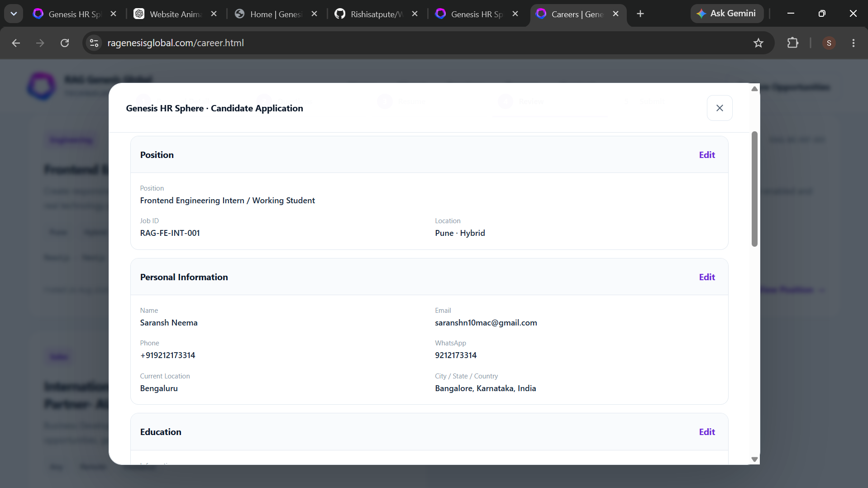The image size is (868, 488).
Task: Close the Candidate Application dialog
Action: pos(720,108)
